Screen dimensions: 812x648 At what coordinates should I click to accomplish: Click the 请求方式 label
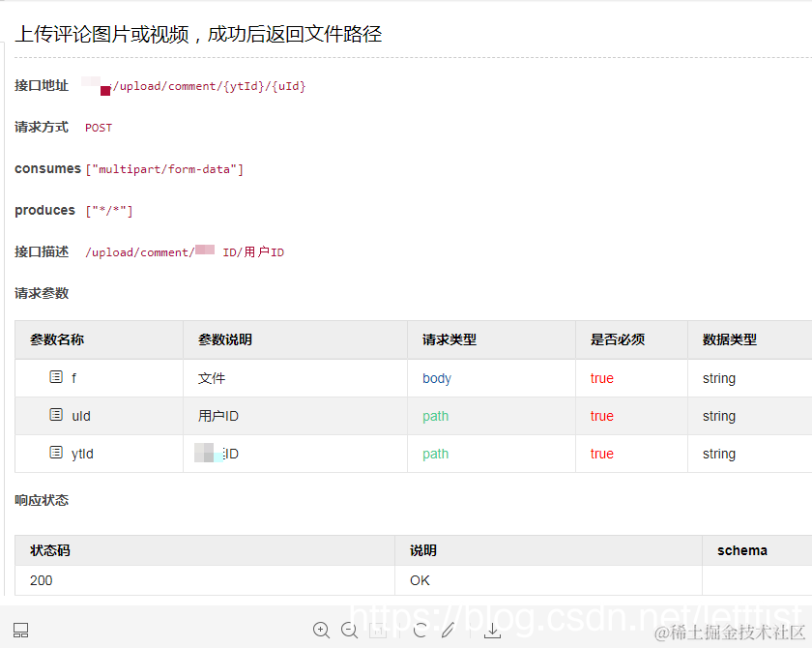point(42,127)
